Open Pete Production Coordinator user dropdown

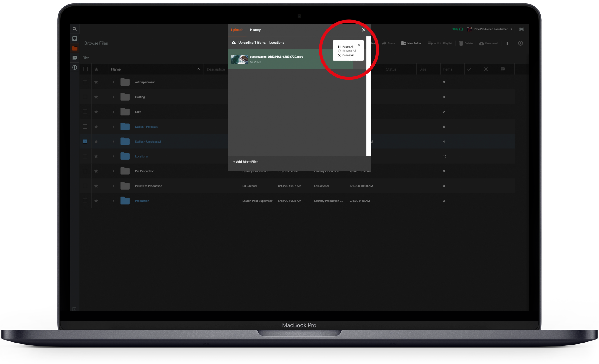coord(492,29)
